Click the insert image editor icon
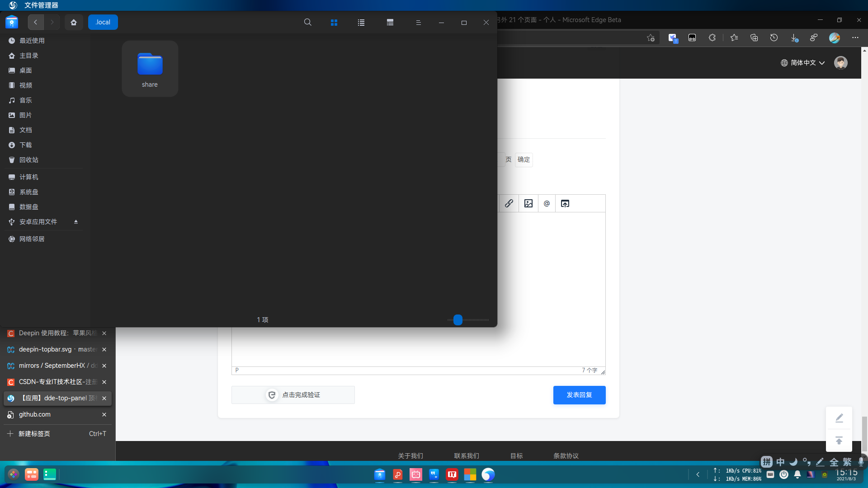 point(528,203)
